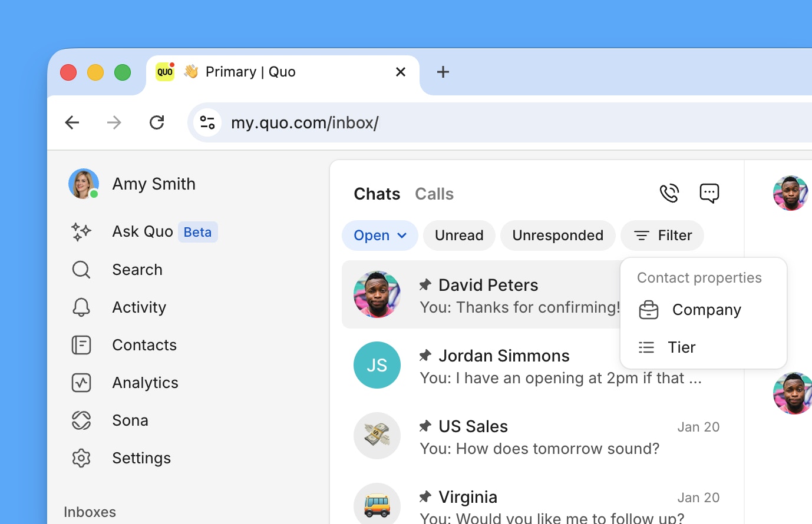
Task: Open the Filter menu button
Action: click(x=662, y=236)
